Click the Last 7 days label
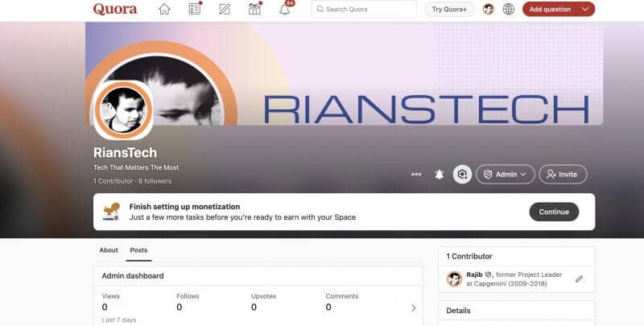This screenshot has width=644, height=326. (x=118, y=320)
